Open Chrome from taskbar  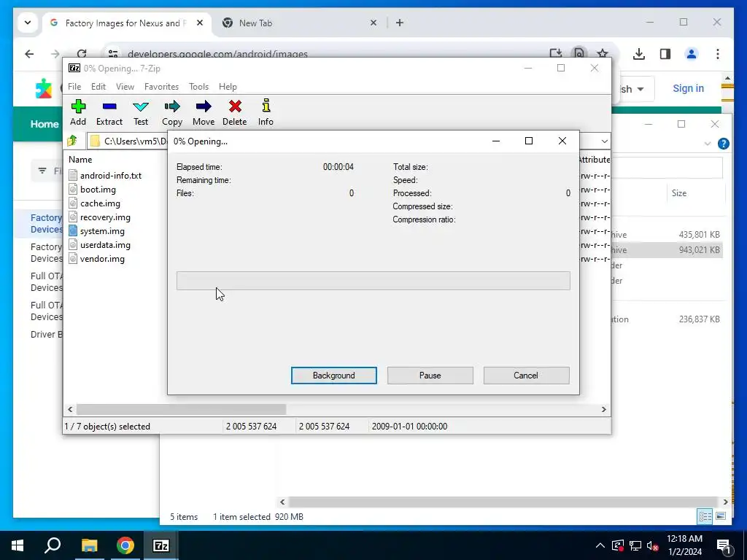(125, 545)
